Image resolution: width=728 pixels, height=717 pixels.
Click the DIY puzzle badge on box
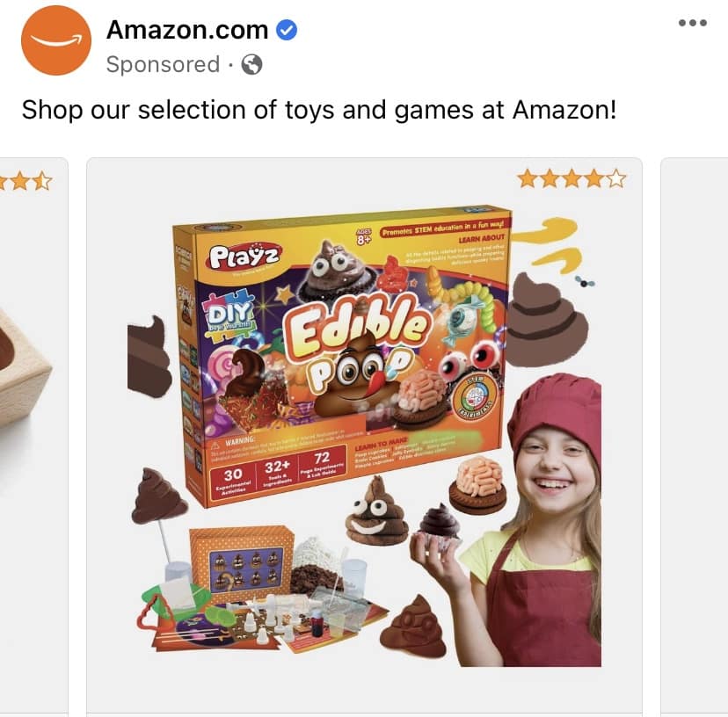228,315
